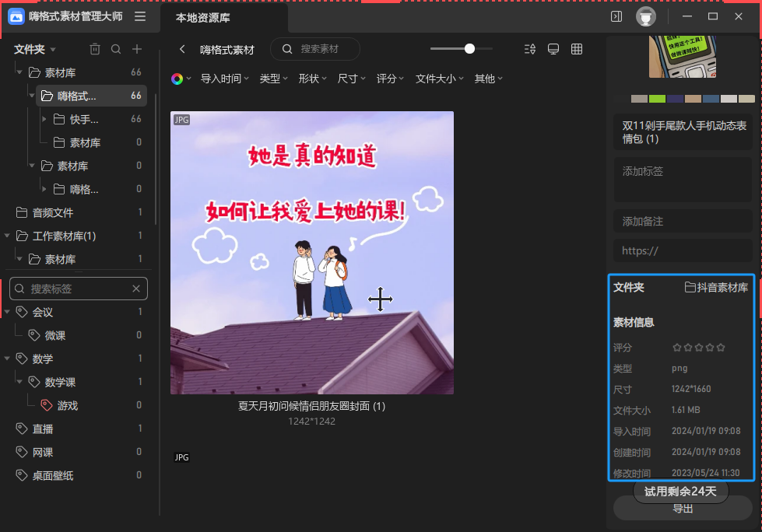Image resolution: width=762 pixels, height=532 pixels.
Task: Add a new folder with plus icon
Action: (137, 49)
